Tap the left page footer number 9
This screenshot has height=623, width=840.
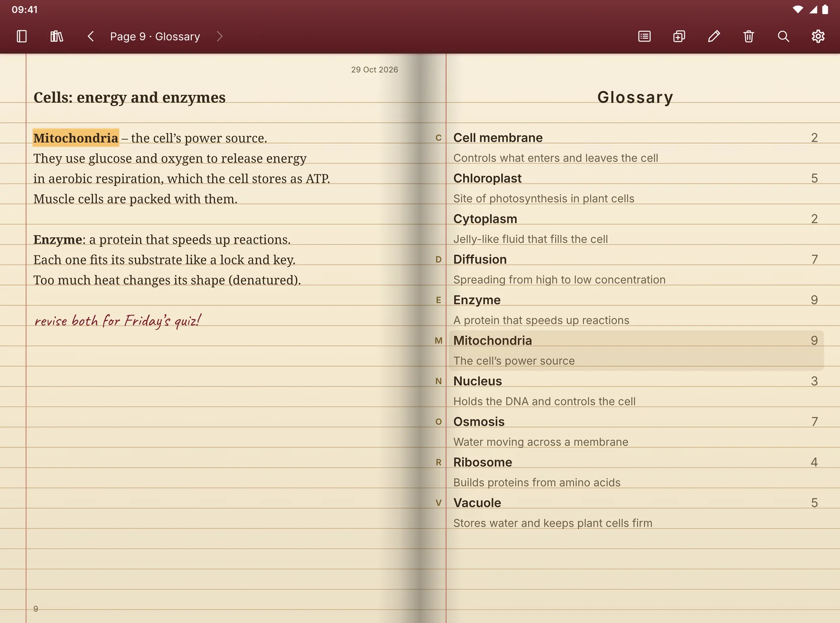click(x=36, y=609)
